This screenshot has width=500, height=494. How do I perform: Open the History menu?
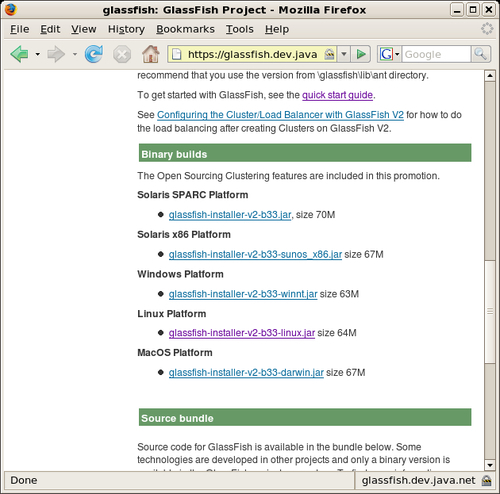[126, 29]
